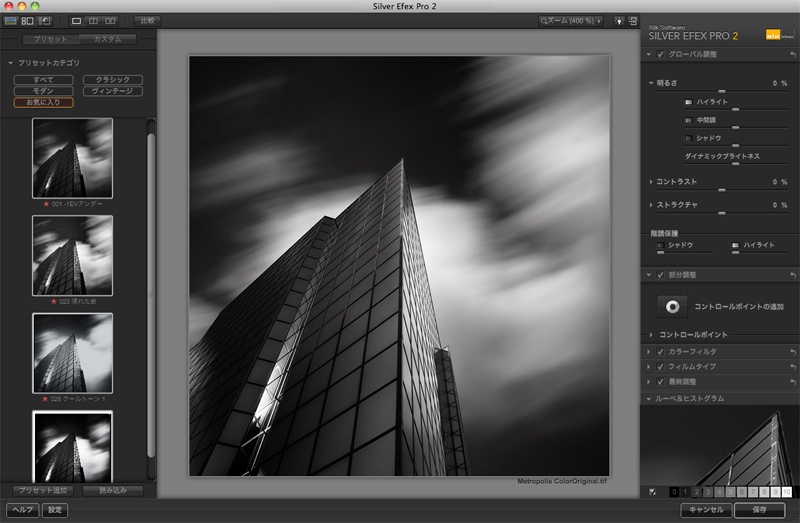Toggle the グローバル調整 checkbox

660,54
